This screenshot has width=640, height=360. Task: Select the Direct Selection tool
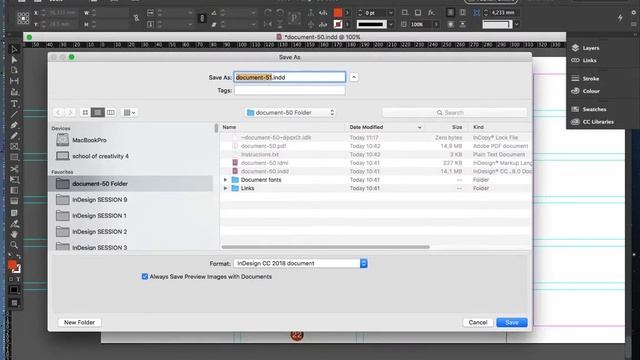pos(14,60)
